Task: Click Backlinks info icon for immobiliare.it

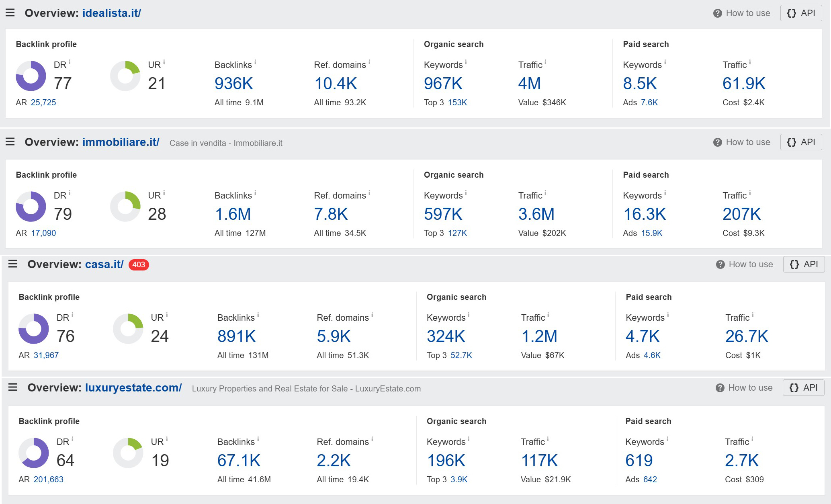Action: pos(255,193)
